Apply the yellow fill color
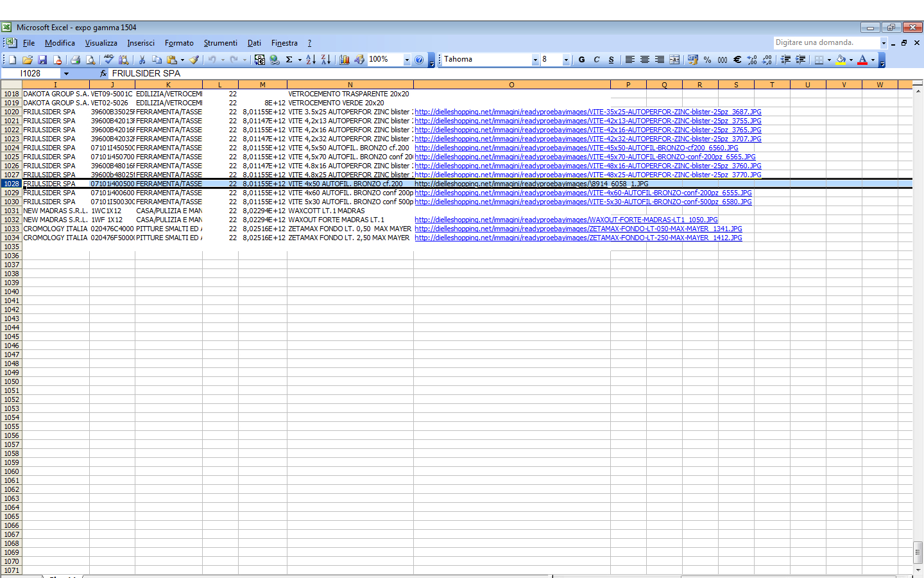Image resolution: width=924 pixels, height=578 pixels. coord(841,60)
